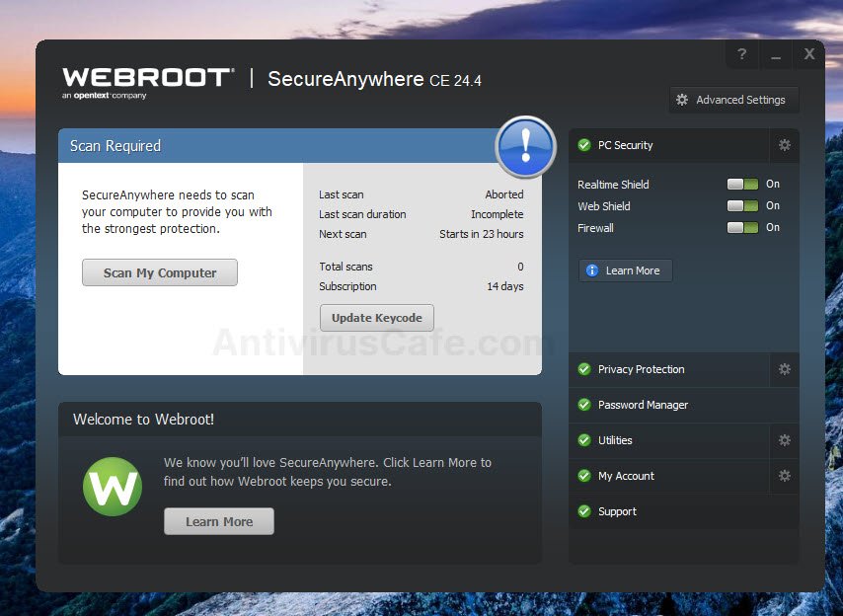843x616 pixels.
Task: Click the Support green checkmark icon
Action: [583, 511]
